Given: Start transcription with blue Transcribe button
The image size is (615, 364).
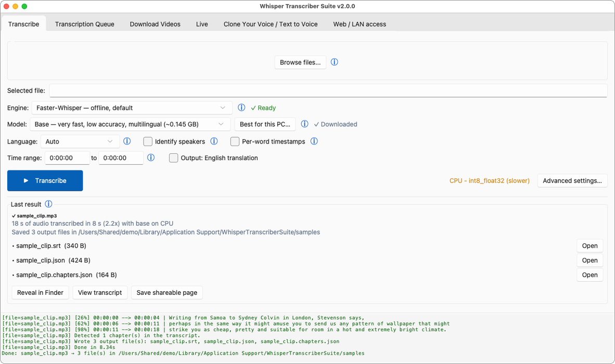Looking at the screenshot, I should pos(45,180).
